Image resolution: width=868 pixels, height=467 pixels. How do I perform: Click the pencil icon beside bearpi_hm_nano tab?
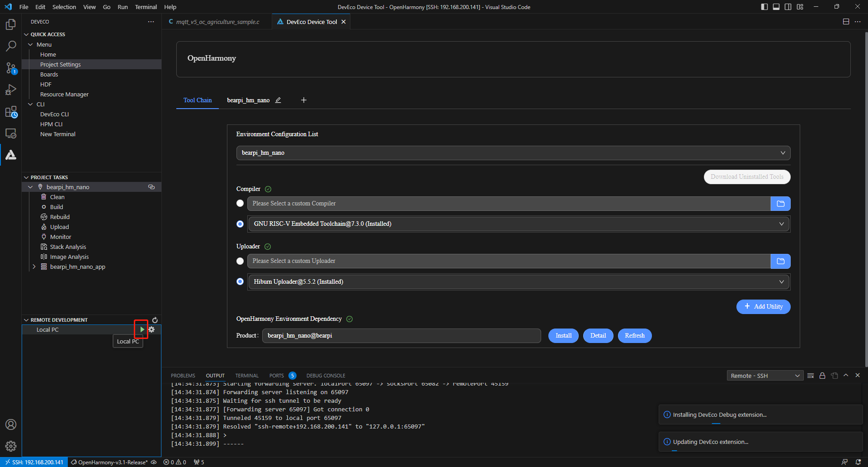click(278, 100)
